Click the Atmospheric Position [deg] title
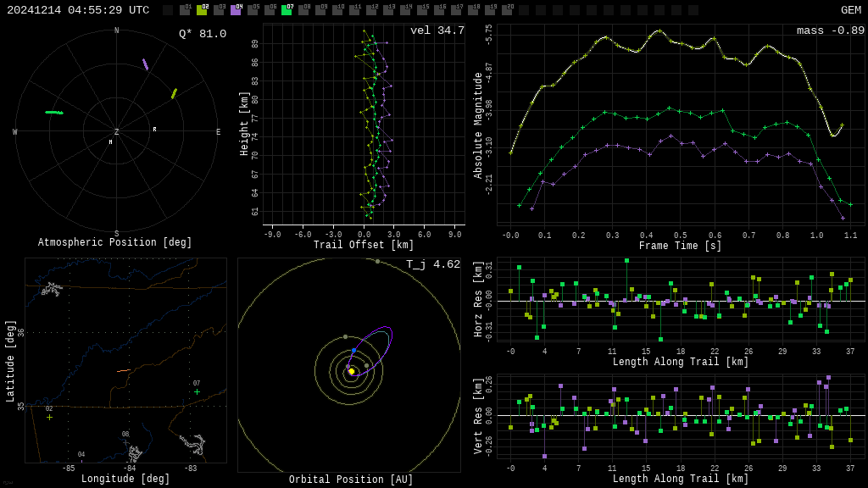868x488 pixels. (x=115, y=242)
